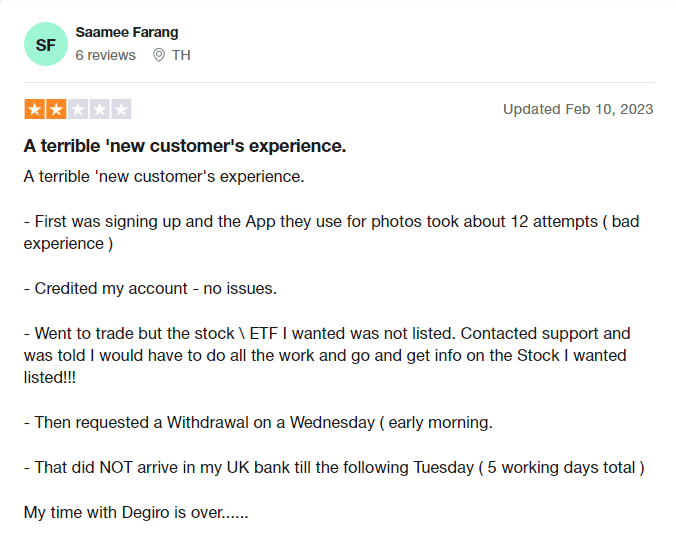Click the fifth (grey) rating star

(121, 109)
